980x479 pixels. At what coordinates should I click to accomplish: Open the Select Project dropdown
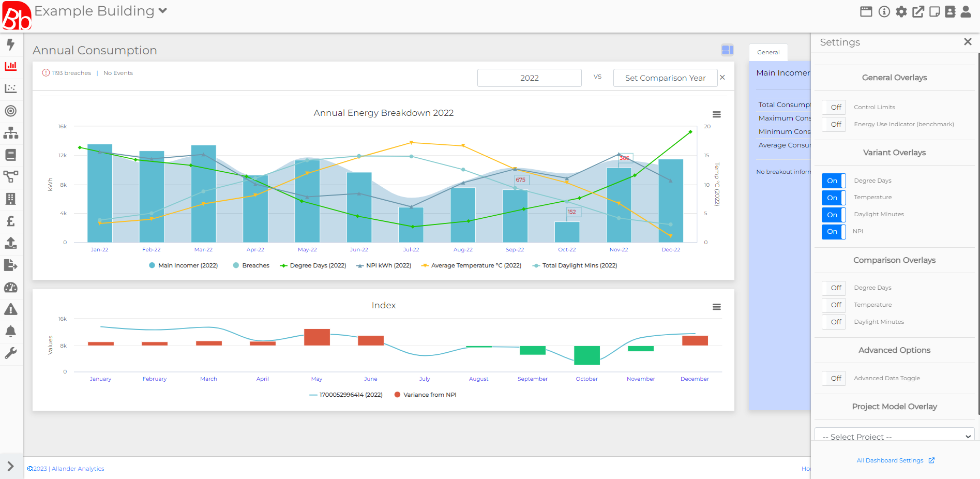(x=894, y=436)
